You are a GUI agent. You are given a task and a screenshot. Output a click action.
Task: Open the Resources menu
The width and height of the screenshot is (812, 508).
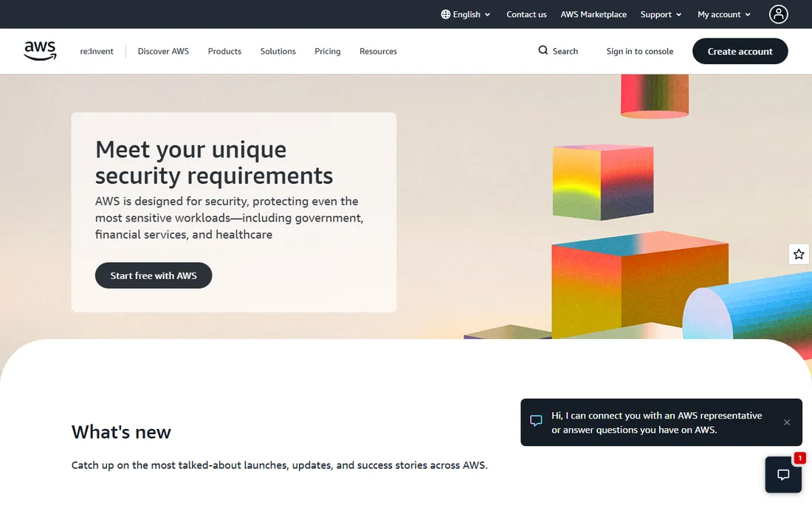(378, 51)
